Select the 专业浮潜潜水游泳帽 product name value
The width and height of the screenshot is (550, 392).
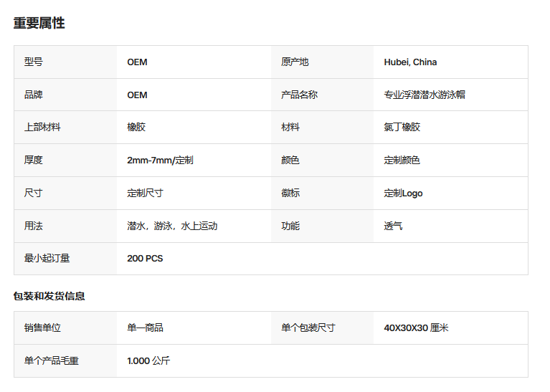[424, 95]
